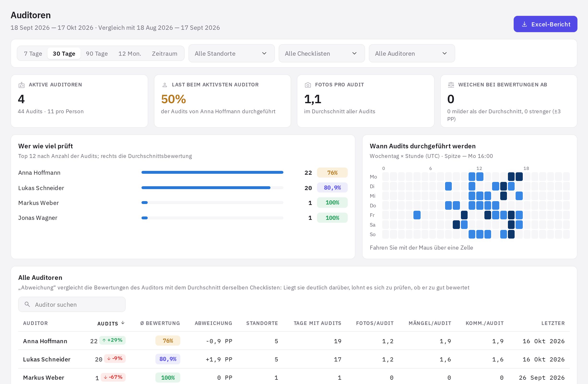Click the '26 Sept 2026' date cell
Image resolution: width=588 pixels, height=384 pixels.
click(x=542, y=378)
